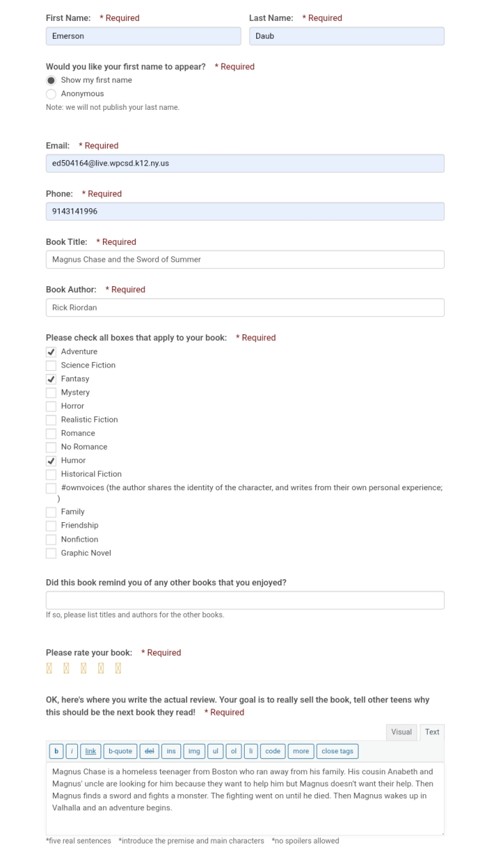Click the similar books text field
Screen dimensions: 480x868
pyautogui.click(x=245, y=600)
